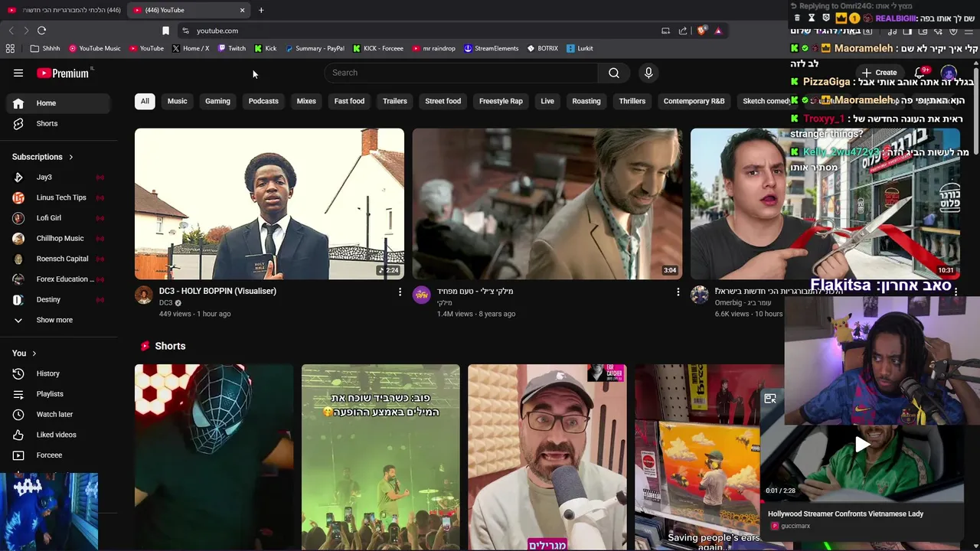Image resolution: width=980 pixels, height=551 pixels.
Task: Open the Brave Shields lion icon
Action: click(x=701, y=31)
